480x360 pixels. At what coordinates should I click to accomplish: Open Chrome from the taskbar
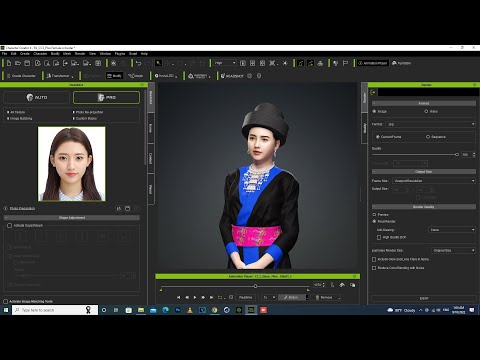(x=214, y=310)
